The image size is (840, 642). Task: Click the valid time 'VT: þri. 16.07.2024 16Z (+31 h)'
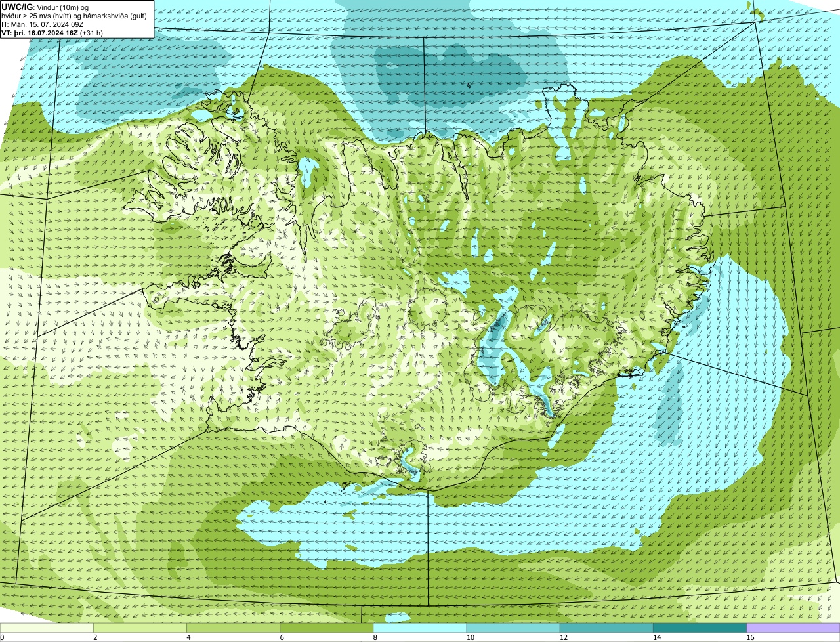[x=52, y=32]
